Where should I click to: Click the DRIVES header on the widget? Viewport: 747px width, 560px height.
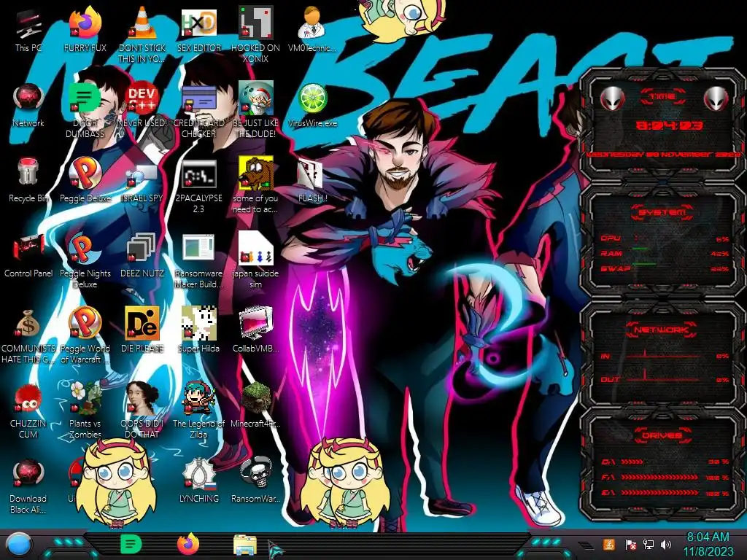[x=662, y=435]
